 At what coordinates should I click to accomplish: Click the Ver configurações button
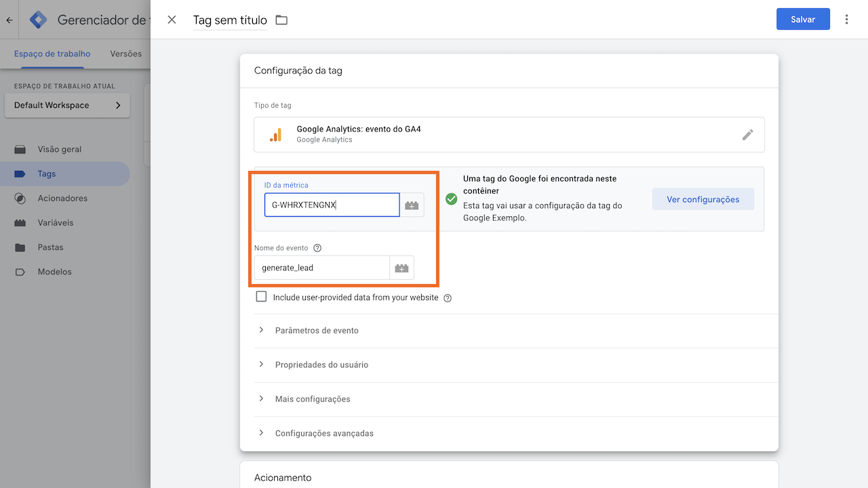click(x=703, y=199)
